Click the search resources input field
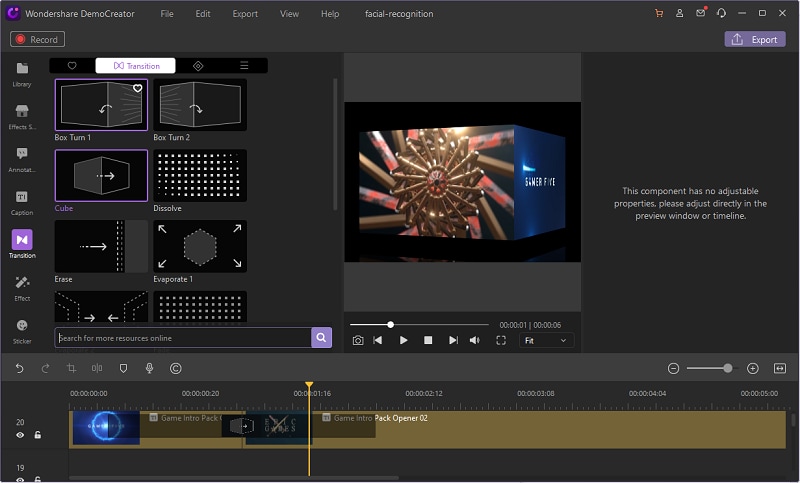800x483 pixels. click(182, 338)
